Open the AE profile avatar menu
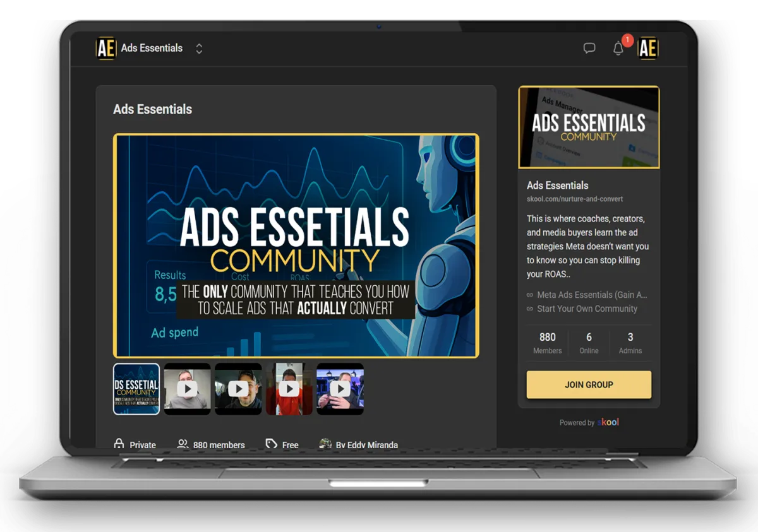 [x=648, y=49]
